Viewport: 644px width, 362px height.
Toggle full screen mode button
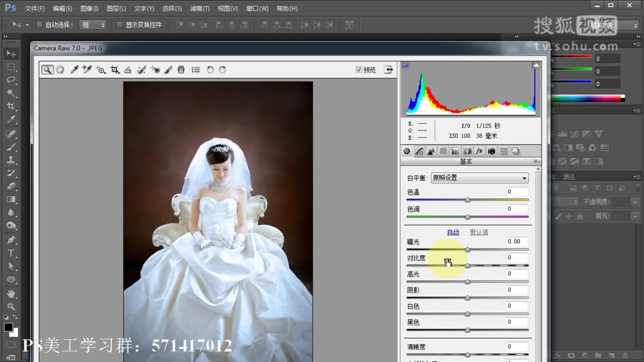click(x=388, y=70)
